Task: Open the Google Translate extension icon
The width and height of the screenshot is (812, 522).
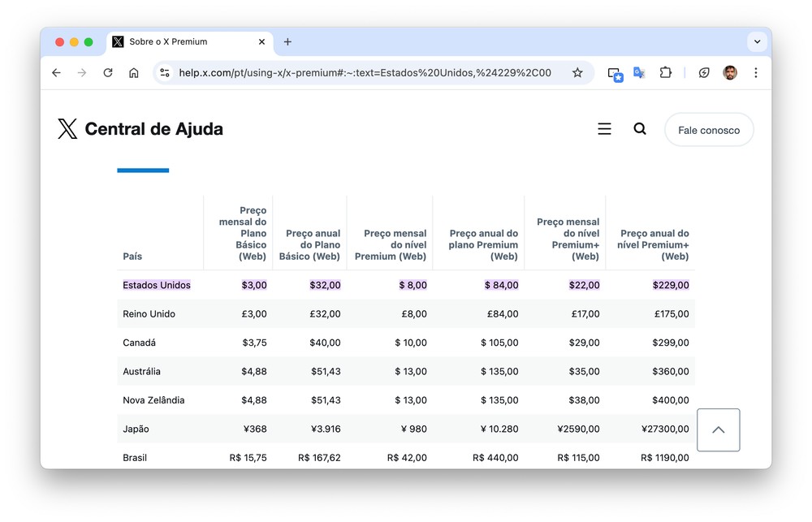Action: (x=639, y=73)
